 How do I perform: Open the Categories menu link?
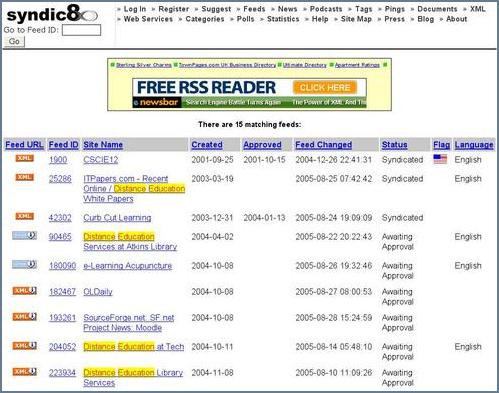point(205,19)
